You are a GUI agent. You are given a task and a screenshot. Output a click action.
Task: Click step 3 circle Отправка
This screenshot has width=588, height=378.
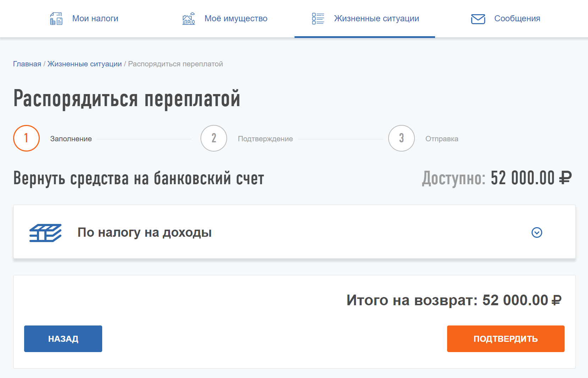pyautogui.click(x=401, y=138)
